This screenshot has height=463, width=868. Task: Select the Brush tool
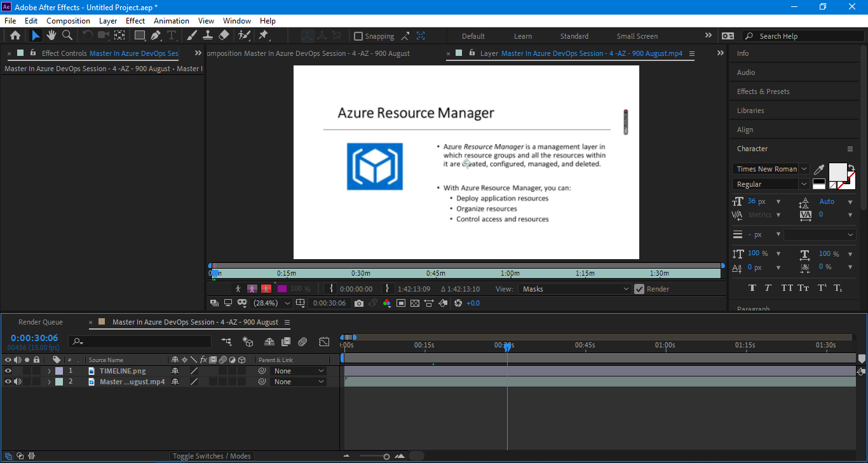(192, 36)
